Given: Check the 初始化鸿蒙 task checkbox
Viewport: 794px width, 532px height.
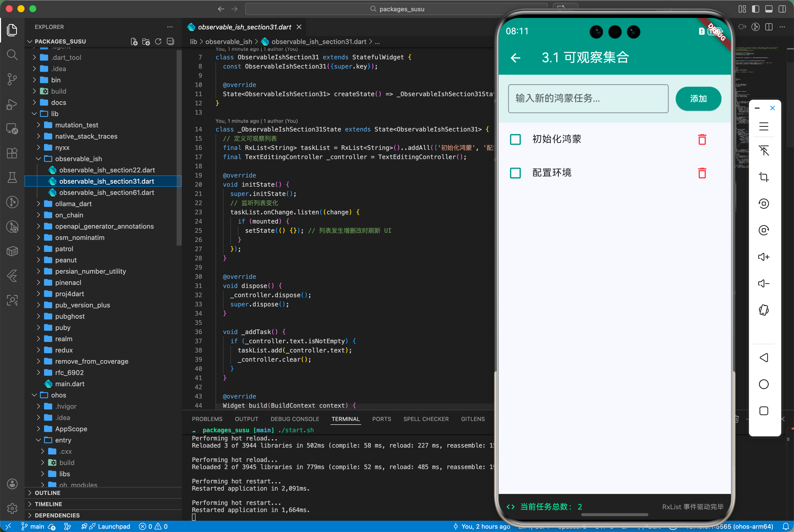Looking at the screenshot, I should pos(515,139).
